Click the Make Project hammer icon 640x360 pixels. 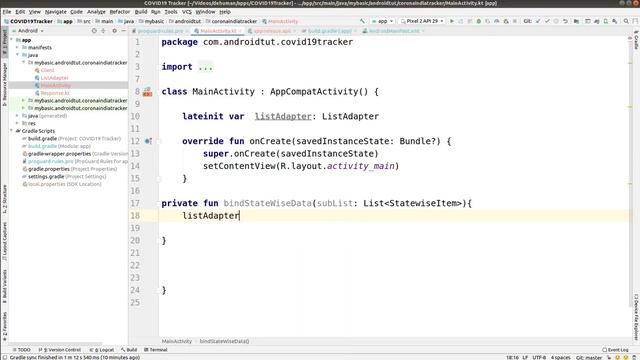(x=362, y=21)
